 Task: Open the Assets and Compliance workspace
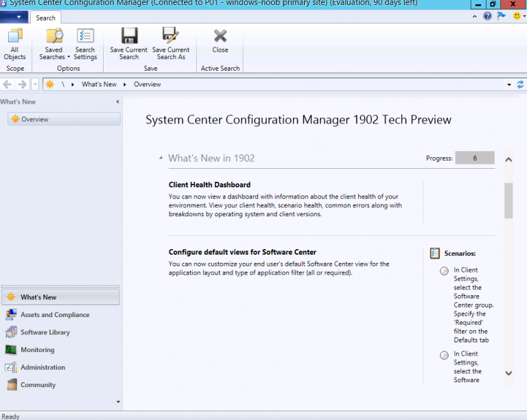(x=60, y=315)
